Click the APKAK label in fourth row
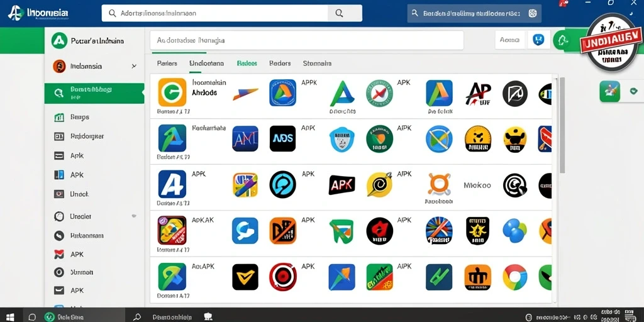644x322 pixels. point(203,220)
